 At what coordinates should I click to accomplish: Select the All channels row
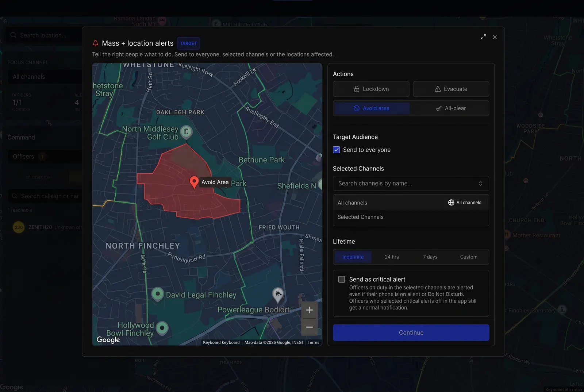411,203
